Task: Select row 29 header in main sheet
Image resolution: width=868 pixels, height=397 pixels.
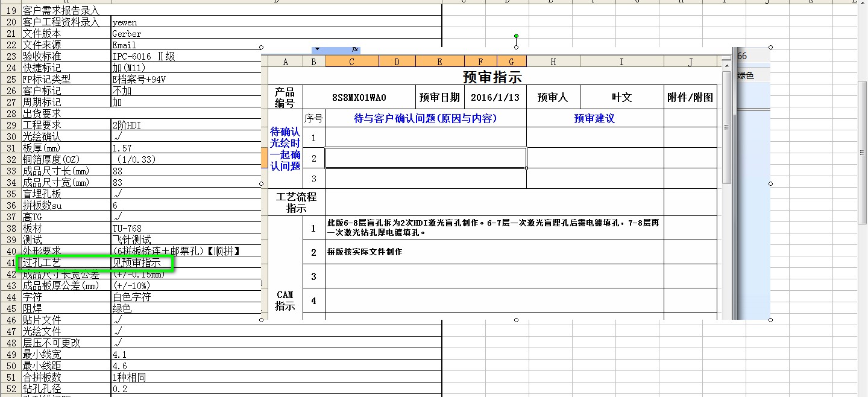Action: point(10,125)
